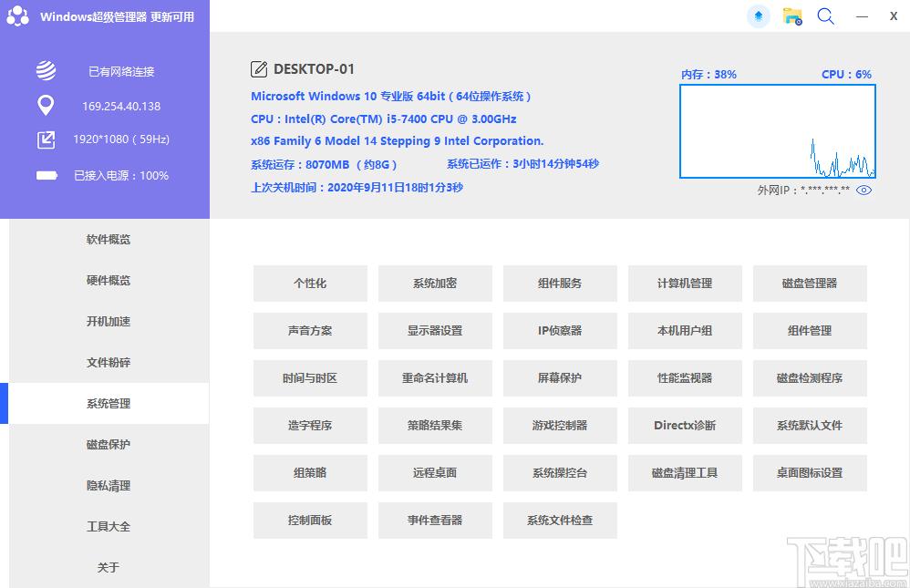Click the magnifier search icon

coord(825,16)
